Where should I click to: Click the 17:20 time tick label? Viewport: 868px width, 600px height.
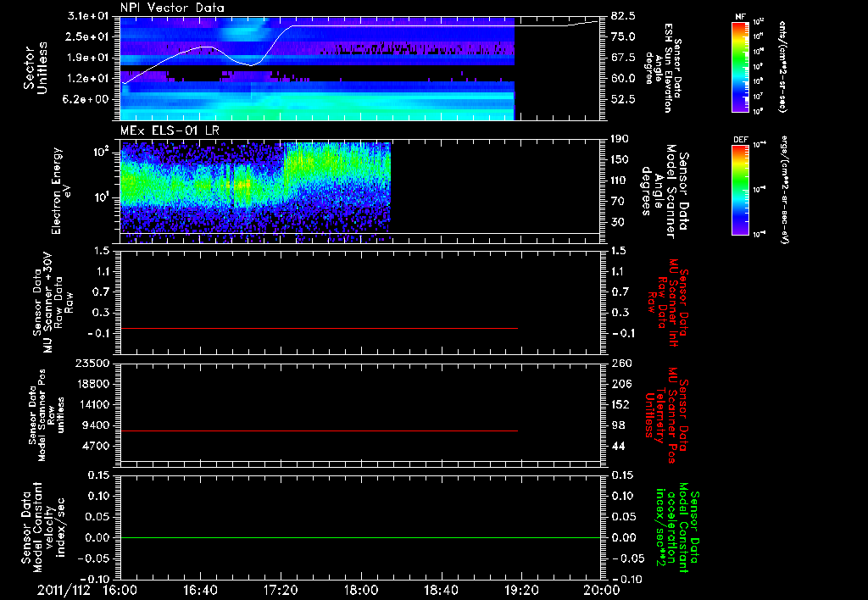(281, 590)
